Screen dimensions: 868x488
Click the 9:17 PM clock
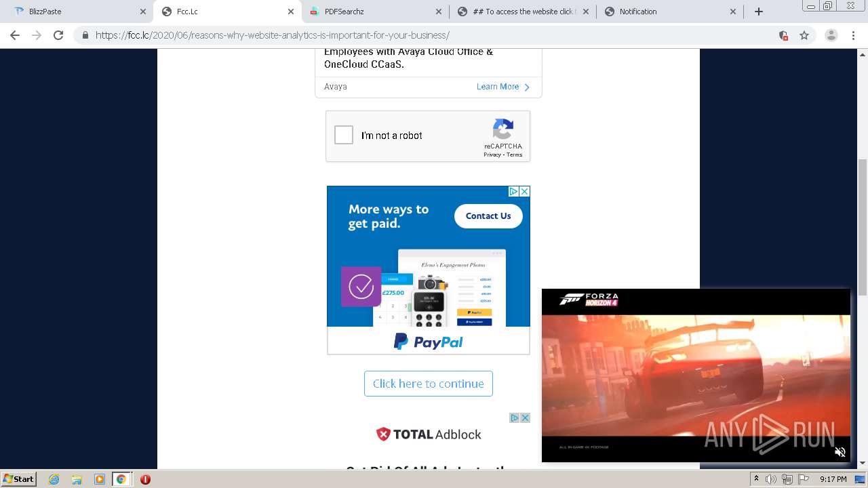point(833,479)
